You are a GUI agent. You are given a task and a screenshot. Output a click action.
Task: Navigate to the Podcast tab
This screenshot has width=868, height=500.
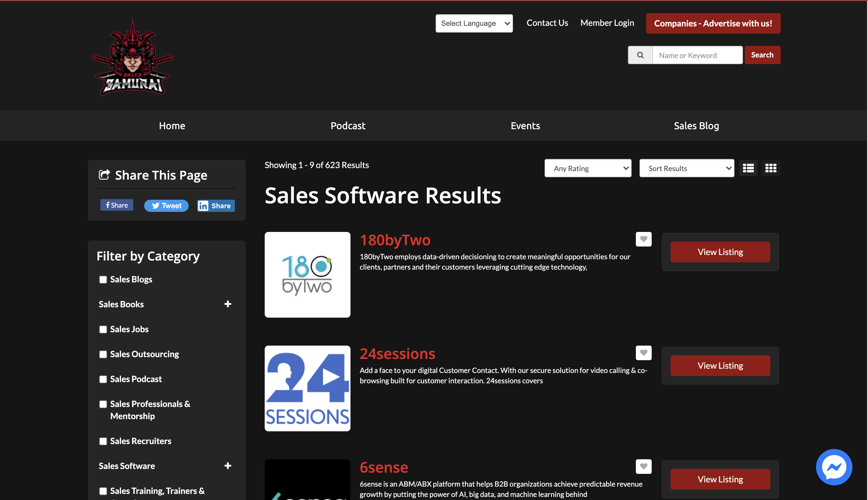pyautogui.click(x=348, y=125)
